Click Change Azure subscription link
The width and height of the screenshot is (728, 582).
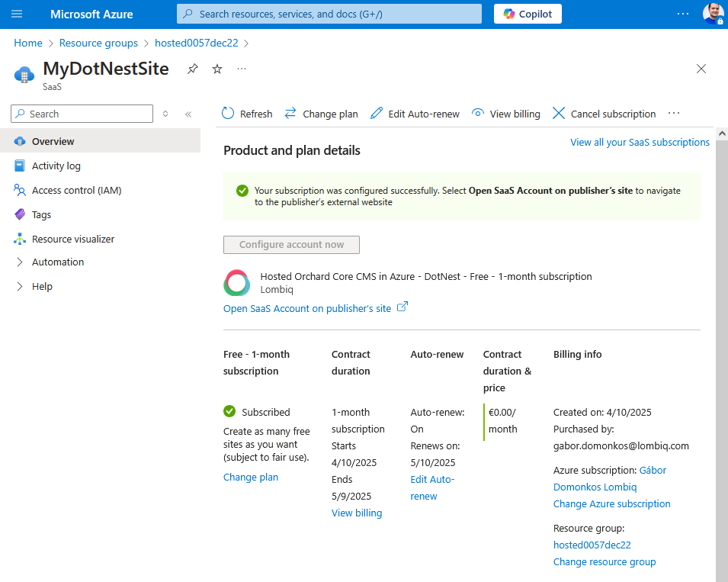pos(612,504)
